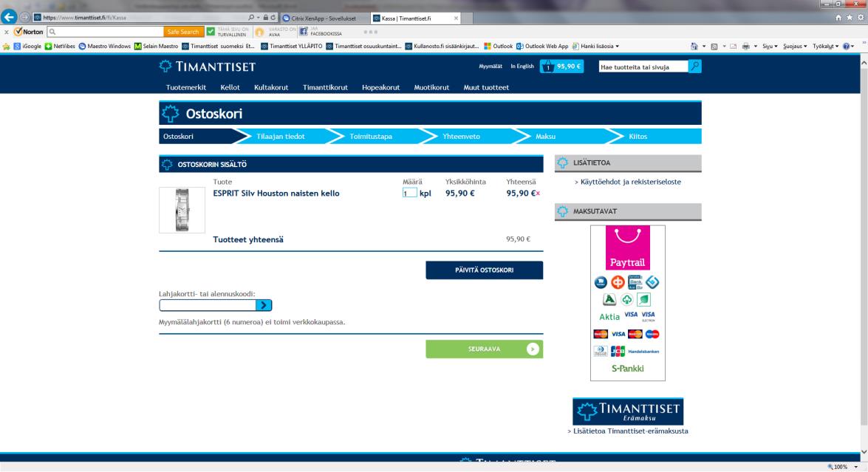This screenshot has height=472, width=868.
Task: Click the blue Help question mark icon
Action: [846, 47]
